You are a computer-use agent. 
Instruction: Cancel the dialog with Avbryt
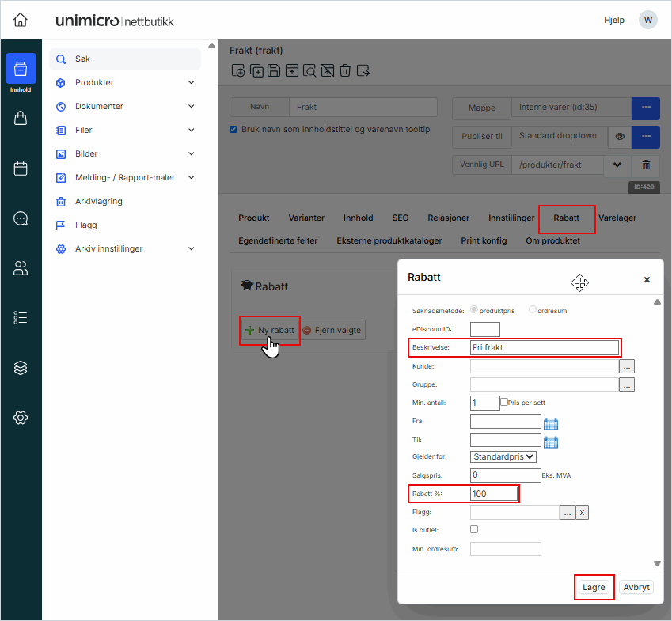(x=636, y=587)
